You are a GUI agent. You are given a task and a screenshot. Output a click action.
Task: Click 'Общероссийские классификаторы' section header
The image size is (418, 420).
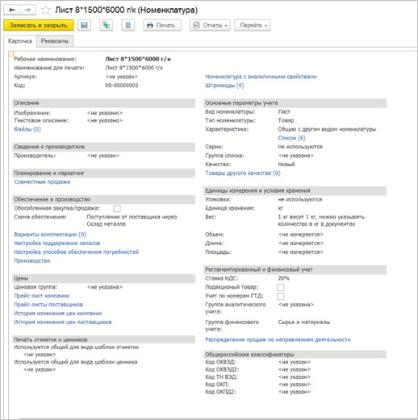pyautogui.click(x=295, y=354)
